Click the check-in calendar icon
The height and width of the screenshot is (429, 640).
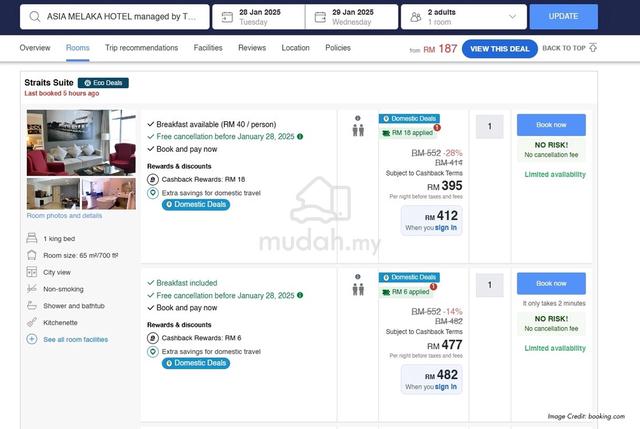click(229, 16)
